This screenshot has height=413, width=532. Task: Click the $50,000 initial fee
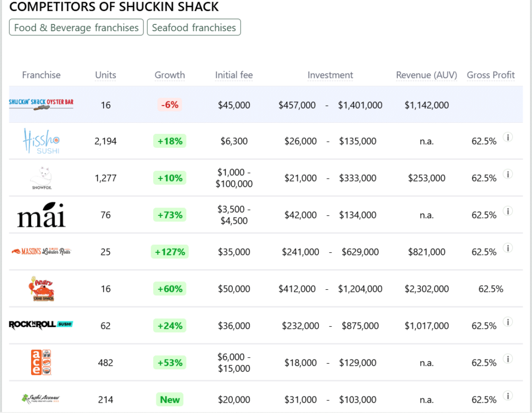234,289
